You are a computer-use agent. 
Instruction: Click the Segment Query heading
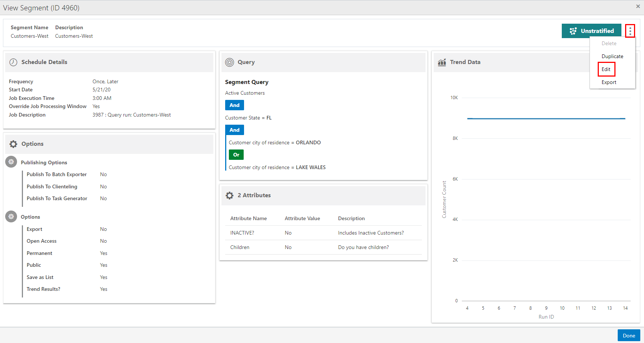point(247,82)
